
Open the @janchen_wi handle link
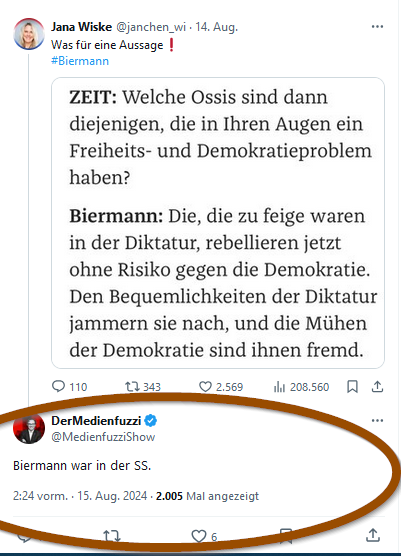pyautogui.click(x=151, y=27)
